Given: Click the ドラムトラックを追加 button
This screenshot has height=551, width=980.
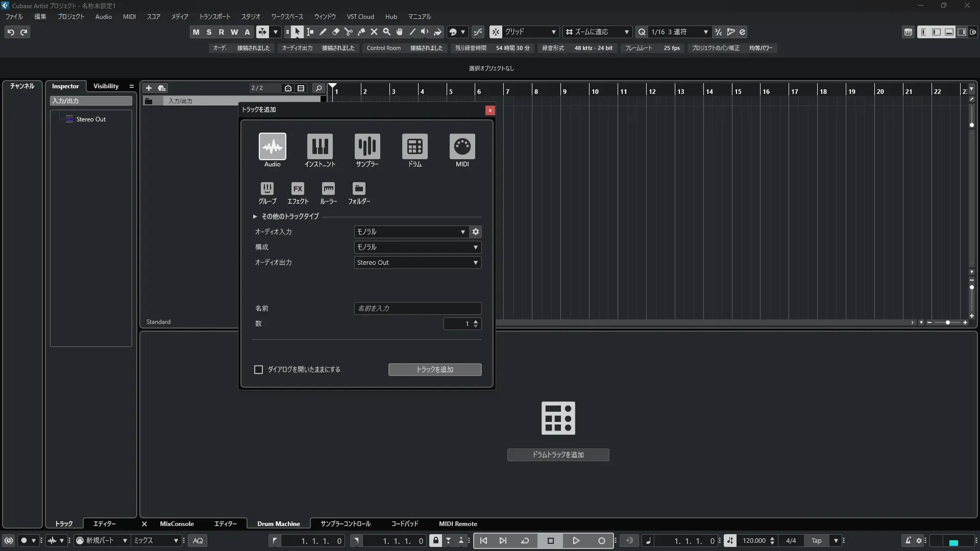Looking at the screenshot, I should [558, 455].
